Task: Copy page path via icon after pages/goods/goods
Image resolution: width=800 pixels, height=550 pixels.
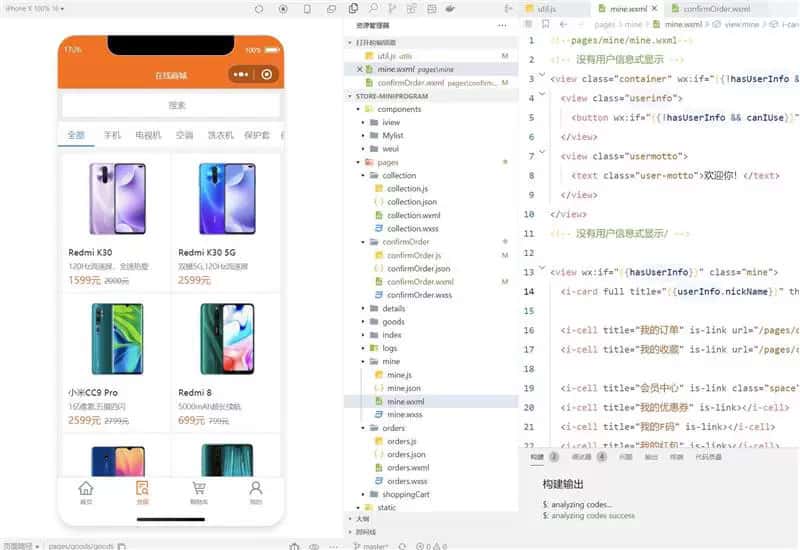Action: click(x=121, y=546)
